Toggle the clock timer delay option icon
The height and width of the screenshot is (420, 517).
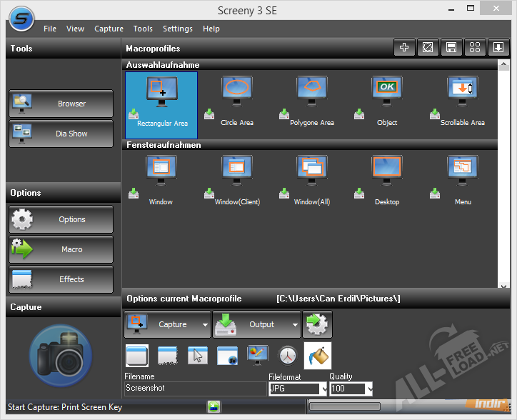pyautogui.click(x=287, y=356)
